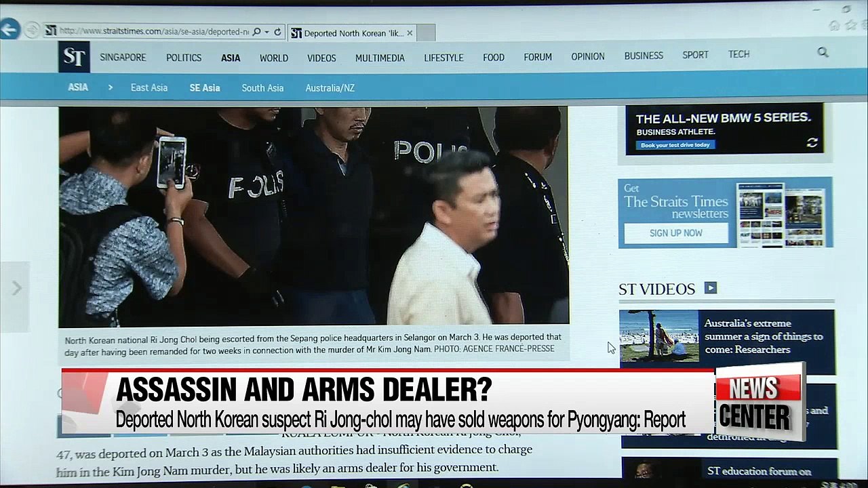Click the SIGN UP NOW newsletter button
The image size is (868, 488).
[x=676, y=232]
